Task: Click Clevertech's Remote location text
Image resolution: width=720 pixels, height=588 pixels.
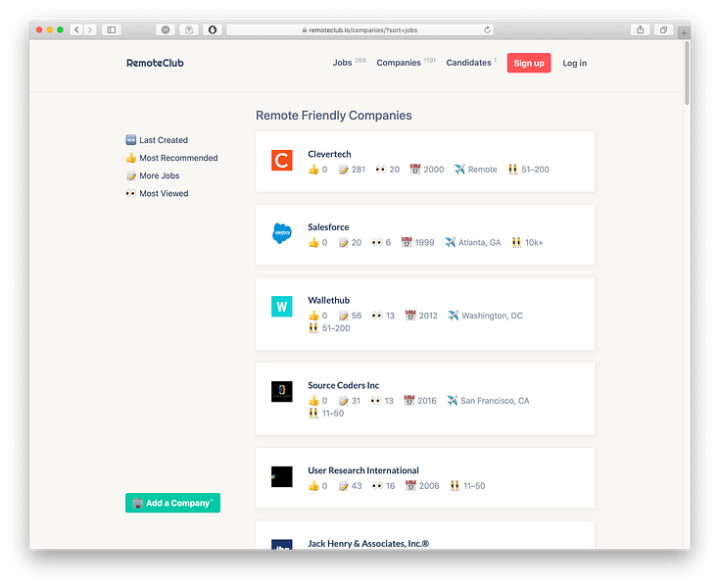Action: (482, 170)
